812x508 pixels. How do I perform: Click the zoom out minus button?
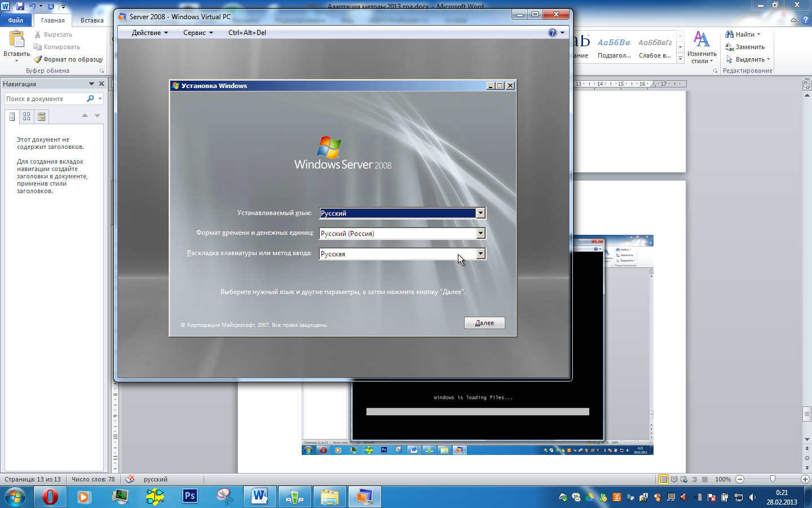point(740,479)
